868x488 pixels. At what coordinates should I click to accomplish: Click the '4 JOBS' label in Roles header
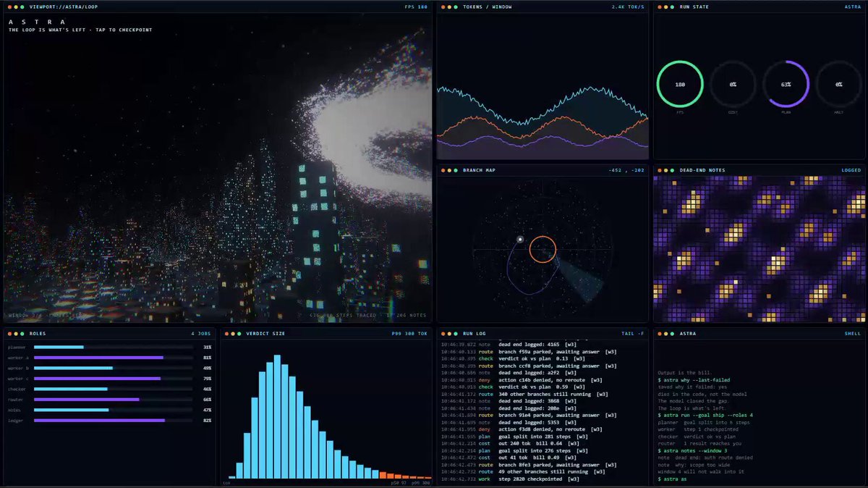(x=201, y=334)
